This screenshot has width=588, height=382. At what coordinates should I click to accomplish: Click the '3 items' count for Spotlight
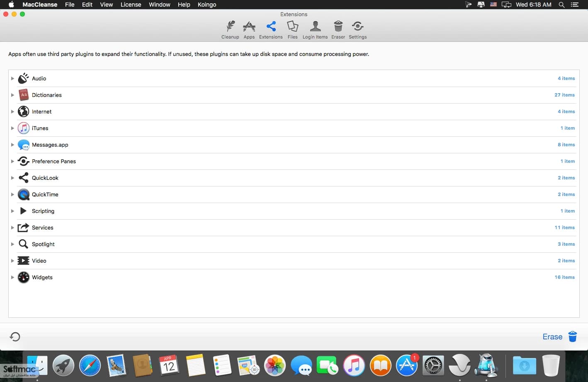coord(566,244)
